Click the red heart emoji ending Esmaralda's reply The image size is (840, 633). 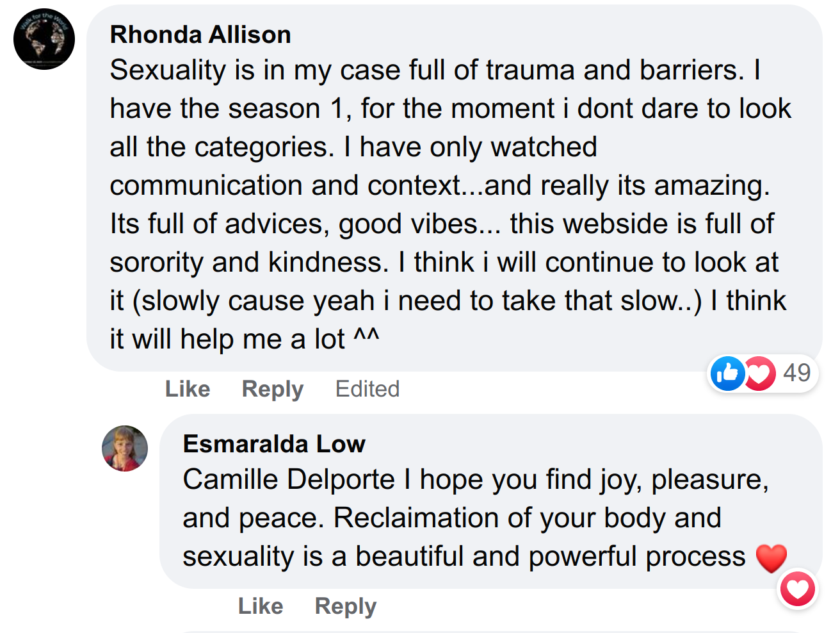771,557
